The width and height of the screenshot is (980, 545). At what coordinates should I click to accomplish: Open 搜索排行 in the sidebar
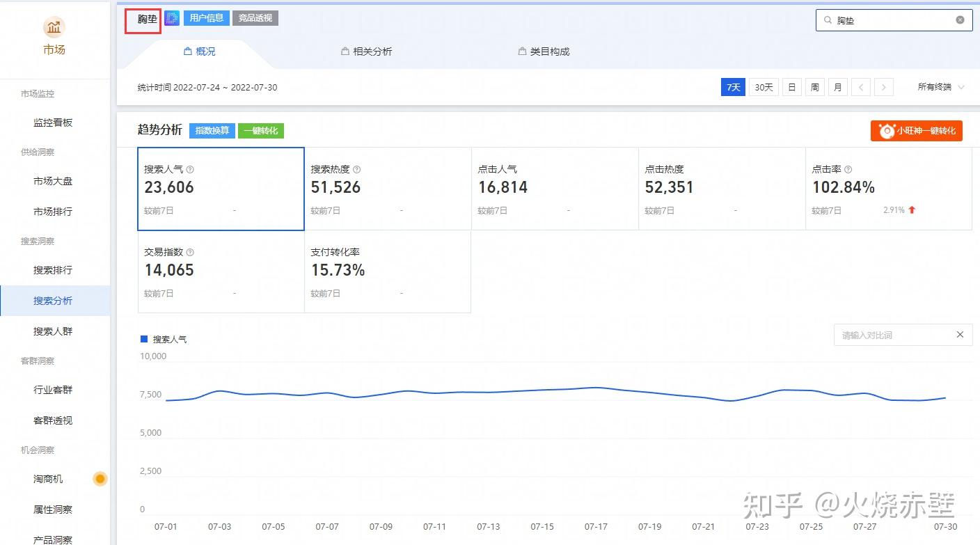click(53, 270)
